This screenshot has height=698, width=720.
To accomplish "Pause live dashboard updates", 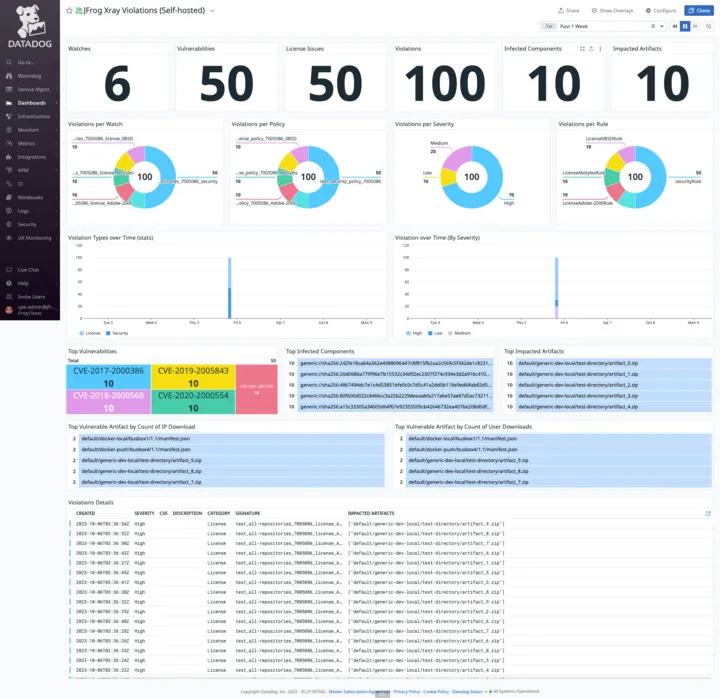I will [x=685, y=26].
